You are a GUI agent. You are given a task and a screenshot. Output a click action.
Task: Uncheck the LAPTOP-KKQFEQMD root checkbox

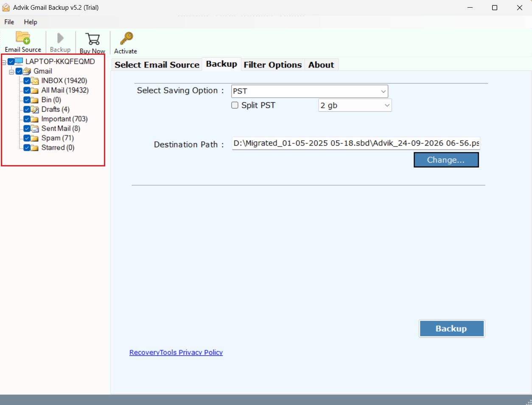click(11, 62)
